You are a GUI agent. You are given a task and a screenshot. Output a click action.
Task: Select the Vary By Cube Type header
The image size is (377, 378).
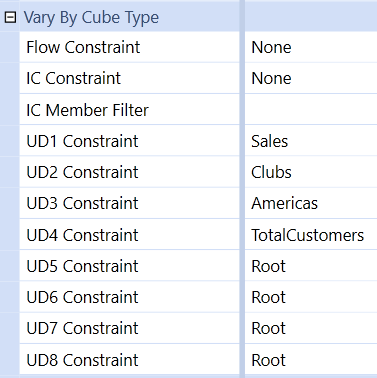[91, 17]
